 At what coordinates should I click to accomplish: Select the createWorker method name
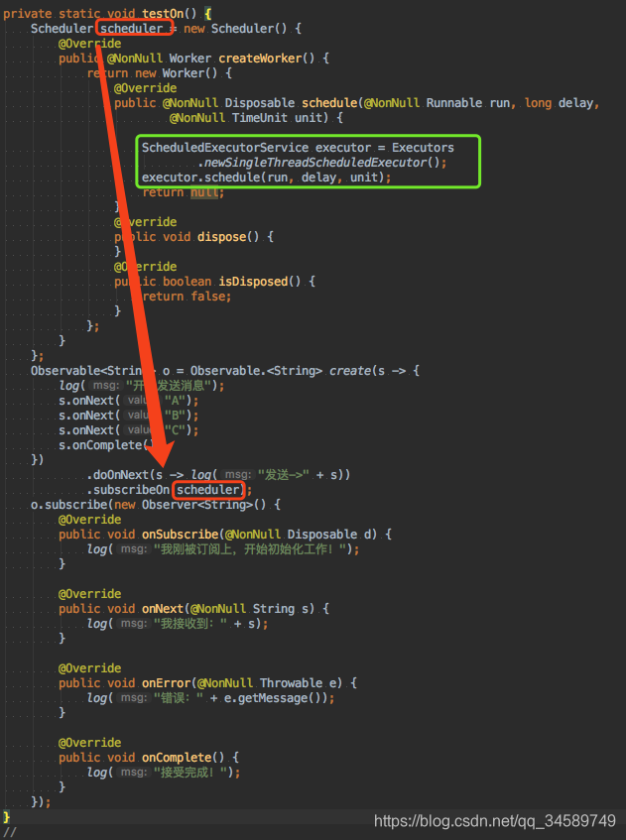pos(261,58)
